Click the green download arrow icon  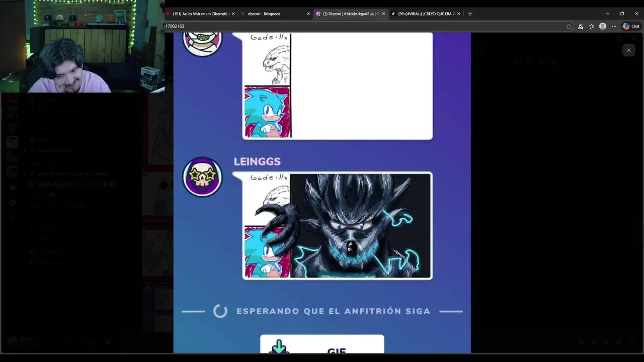[x=279, y=346]
